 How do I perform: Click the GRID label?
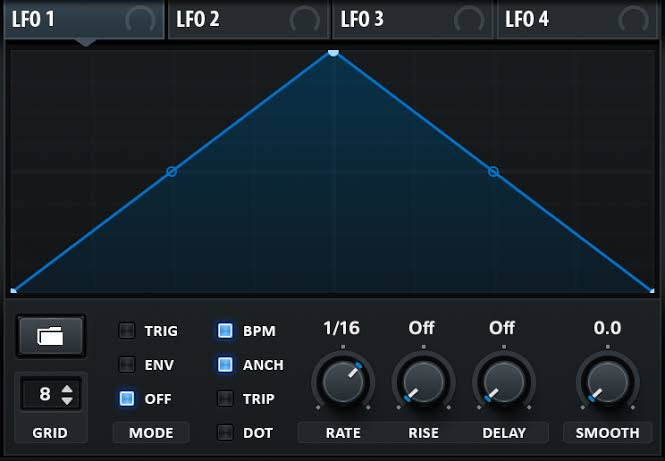coord(50,433)
